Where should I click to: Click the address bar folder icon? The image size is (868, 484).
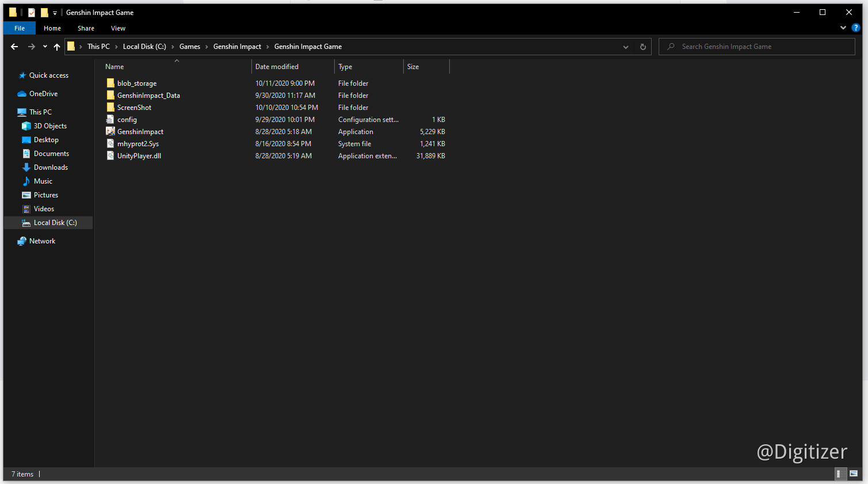71,47
